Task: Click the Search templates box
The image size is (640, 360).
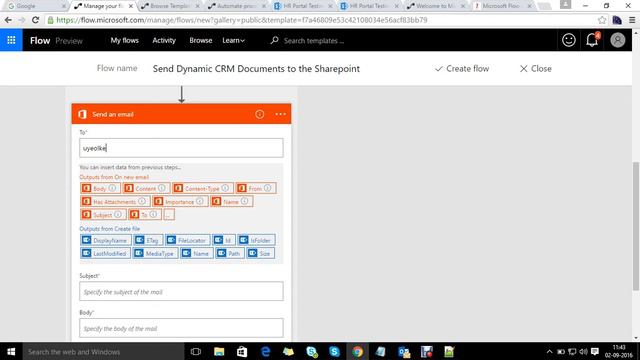Action: 313,41
